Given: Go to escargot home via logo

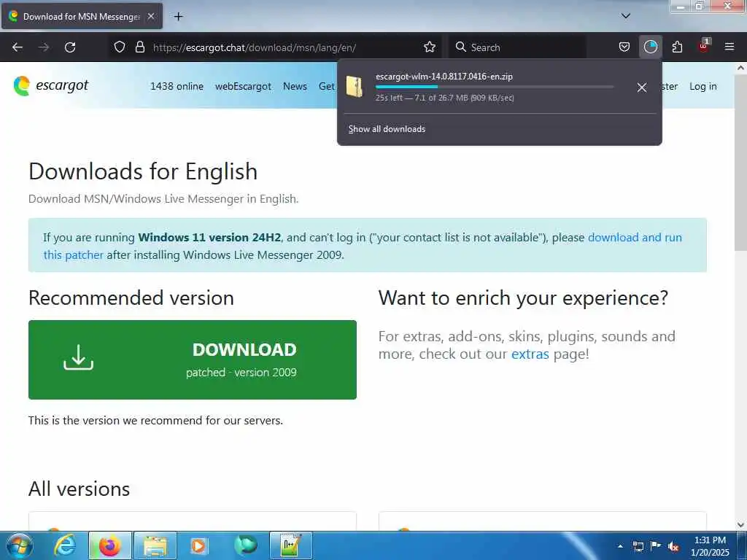Looking at the screenshot, I should pos(51,86).
